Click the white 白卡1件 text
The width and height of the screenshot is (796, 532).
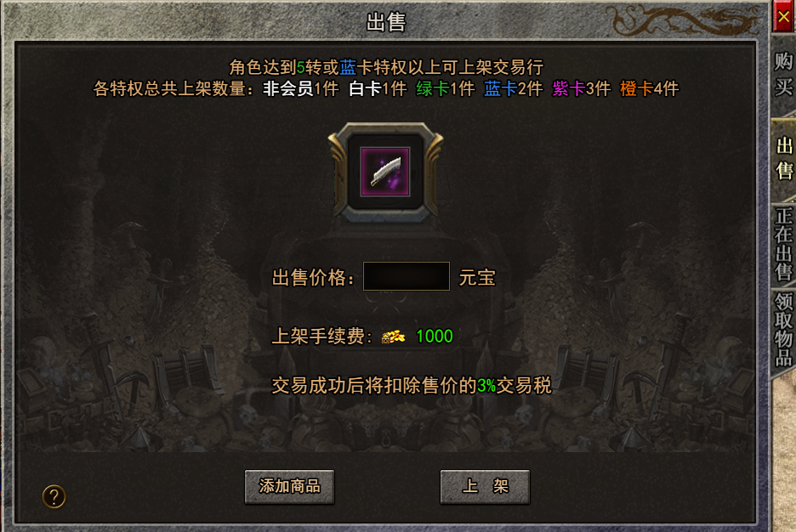pos(378,89)
